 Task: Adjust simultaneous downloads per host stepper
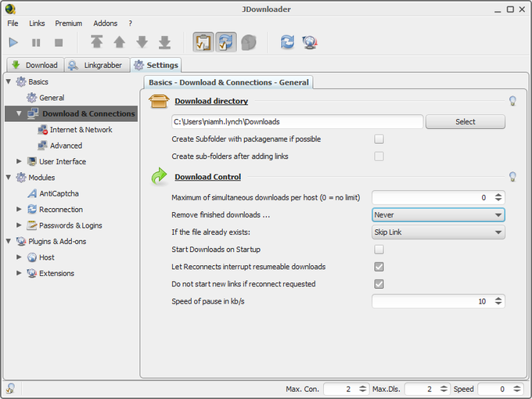tap(498, 197)
